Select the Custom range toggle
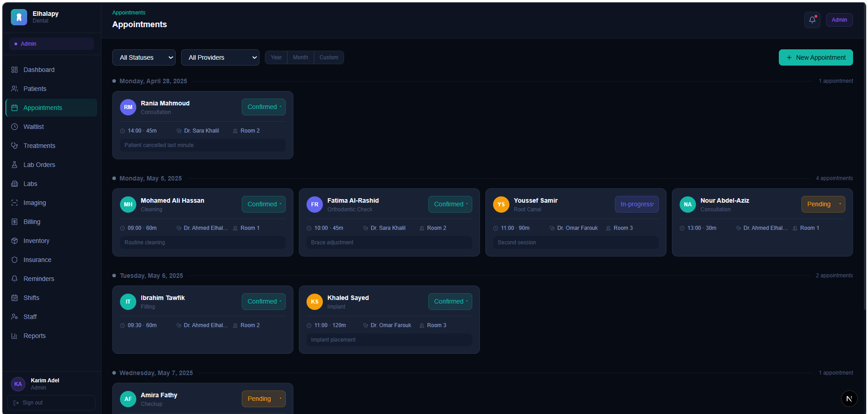The width and height of the screenshot is (868, 414). [x=329, y=57]
